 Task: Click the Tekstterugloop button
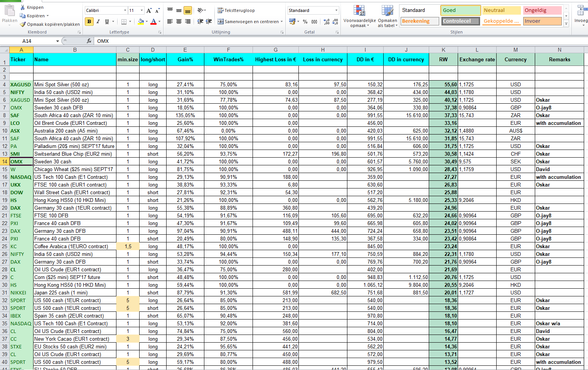[x=236, y=10]
